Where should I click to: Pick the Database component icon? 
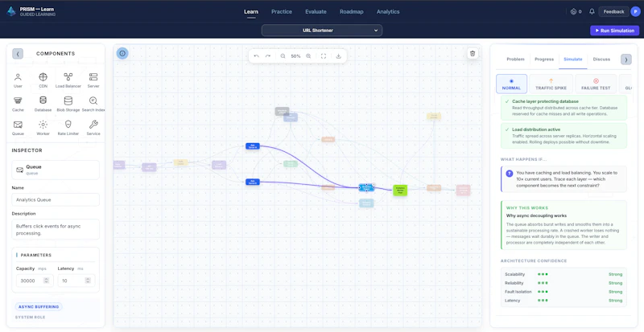point(43,104)
